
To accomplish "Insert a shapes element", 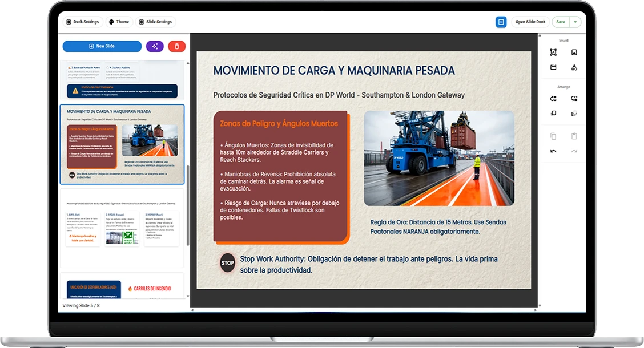I will tap(574, 67).
